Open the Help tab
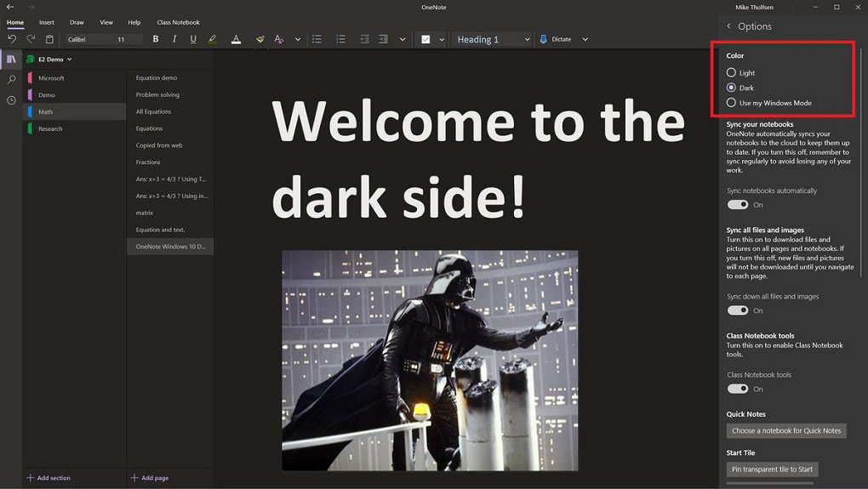Viewport: 868px width, 489px height. pos(134,22)
